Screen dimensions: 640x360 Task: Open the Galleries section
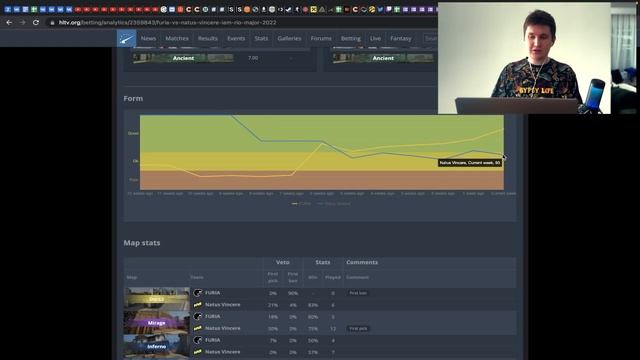tap(289, 38)
